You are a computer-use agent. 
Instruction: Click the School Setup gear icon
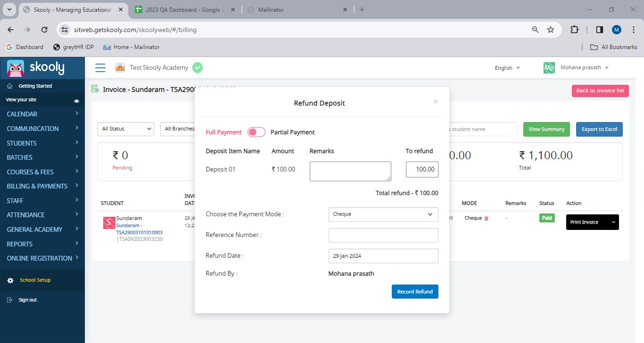(x=10, y=280)
